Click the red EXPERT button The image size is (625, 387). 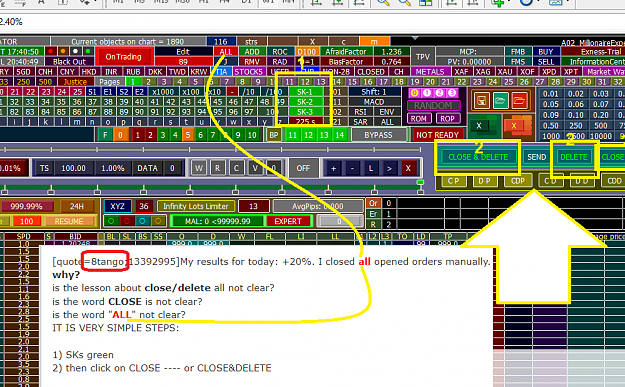tap(288, 221)
